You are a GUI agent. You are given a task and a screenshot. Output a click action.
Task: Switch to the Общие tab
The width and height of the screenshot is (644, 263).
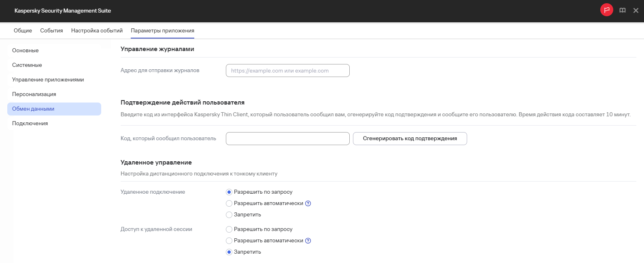[23, 30]
